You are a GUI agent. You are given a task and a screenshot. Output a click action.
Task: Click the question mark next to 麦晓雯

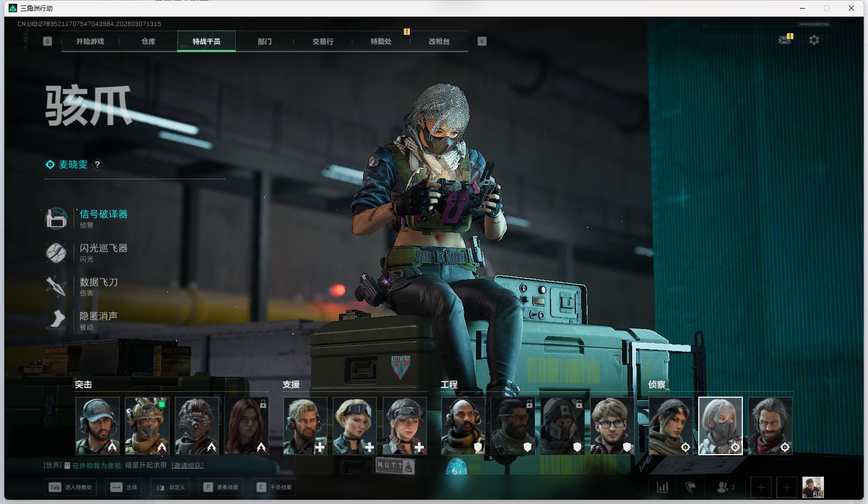click(x=97, y=165)
